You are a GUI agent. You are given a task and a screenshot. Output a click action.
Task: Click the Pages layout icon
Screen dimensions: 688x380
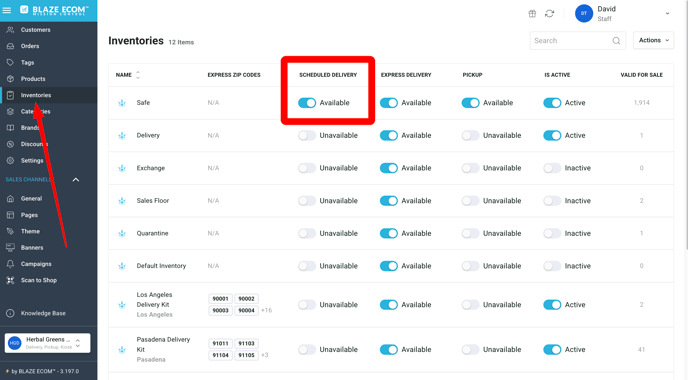(x=11, y=215)
